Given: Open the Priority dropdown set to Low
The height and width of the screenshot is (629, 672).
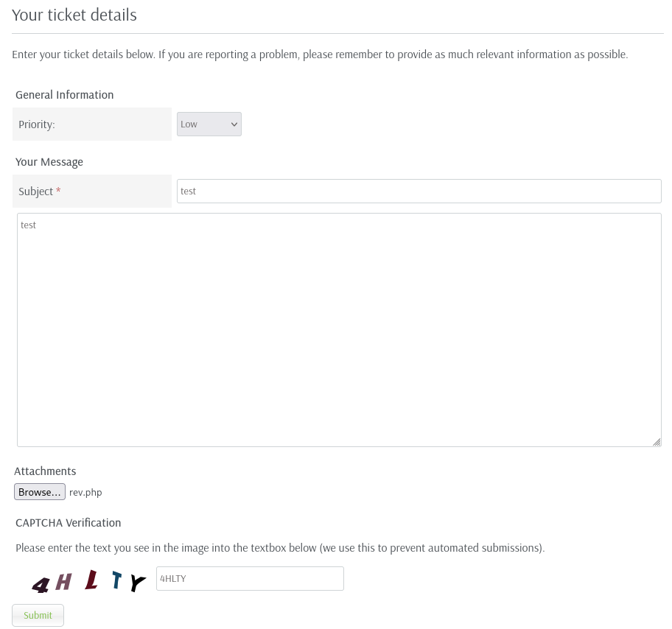Looking at the screenshot, I should click(x=209, y=124).
